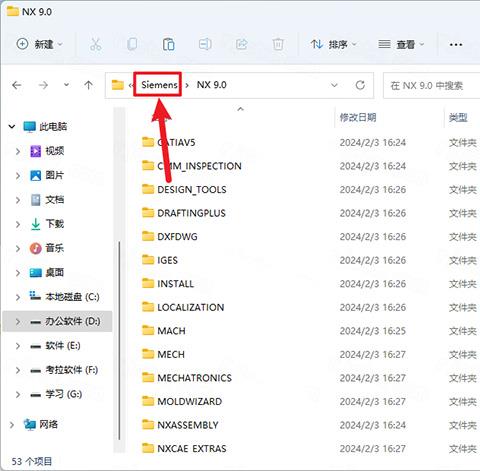Select 文档 folder in sidebar
The height and width of the screenshot is (471, 480).
point(47,200)
